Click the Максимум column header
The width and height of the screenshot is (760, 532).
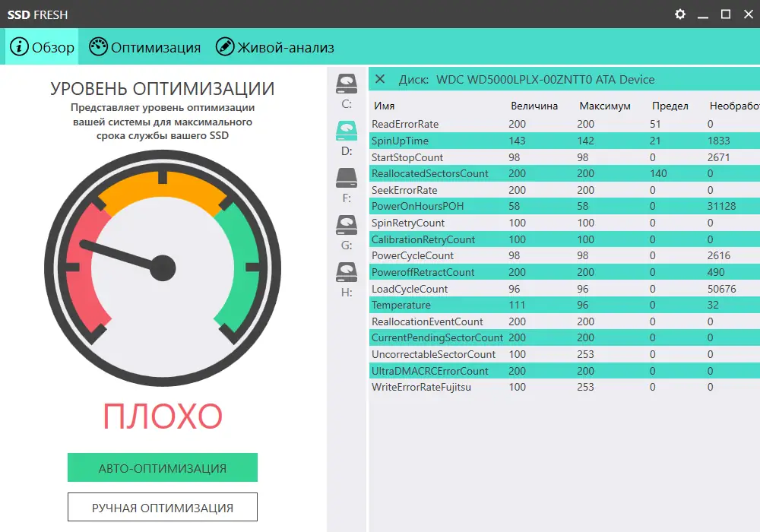[x=605, y=106]
